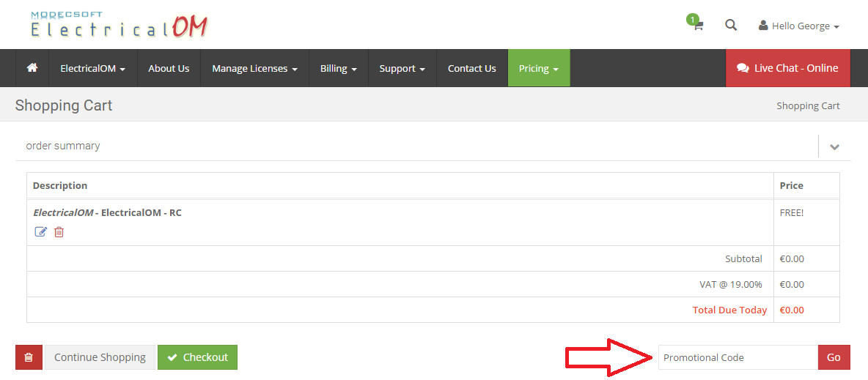Open the Support dropdown menu

click(x=402, y=68)
